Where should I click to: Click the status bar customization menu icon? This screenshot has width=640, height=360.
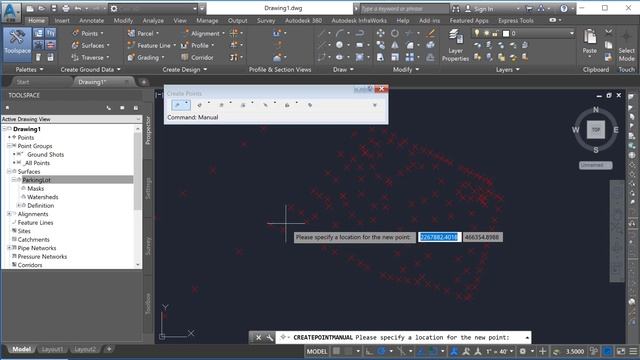pyautogui.click(x=633, y=351)
